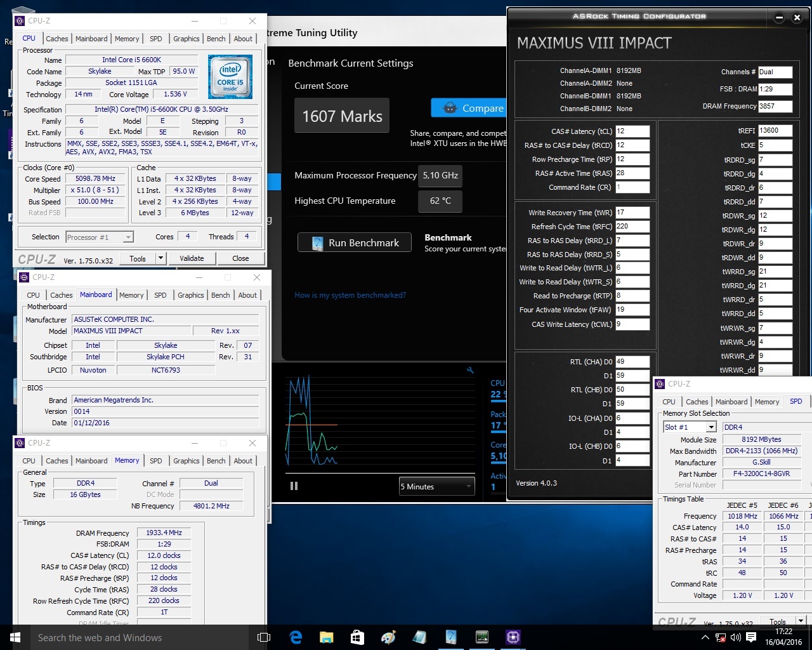
Task: Show hidden system tray icons
Action: (x=705, y=637)
